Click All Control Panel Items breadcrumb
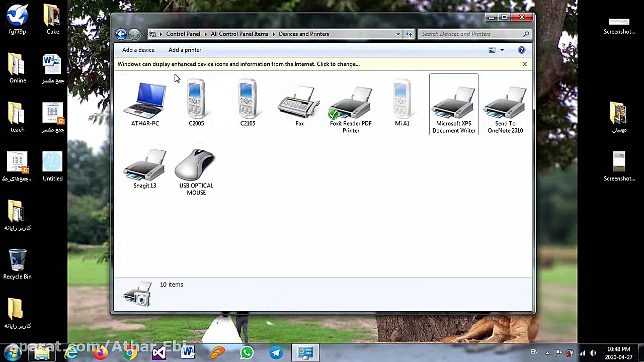The image size is (644, 362). point(239,34)
